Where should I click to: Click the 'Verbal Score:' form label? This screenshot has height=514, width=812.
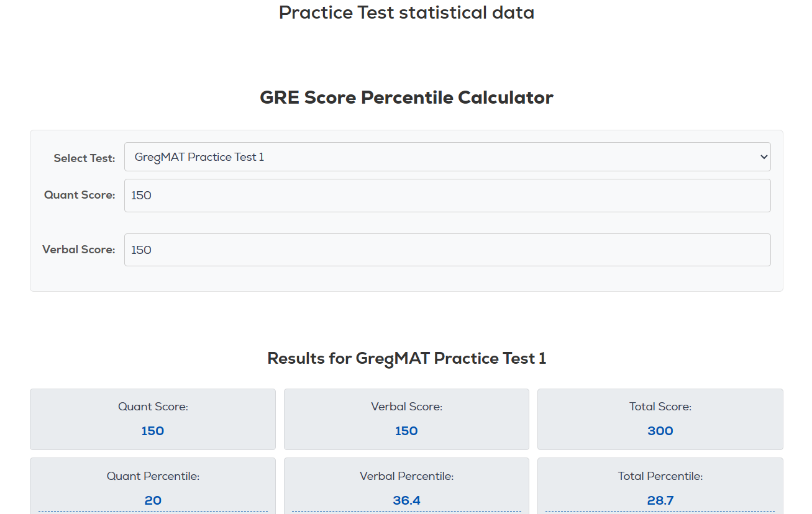coord(79,250)
